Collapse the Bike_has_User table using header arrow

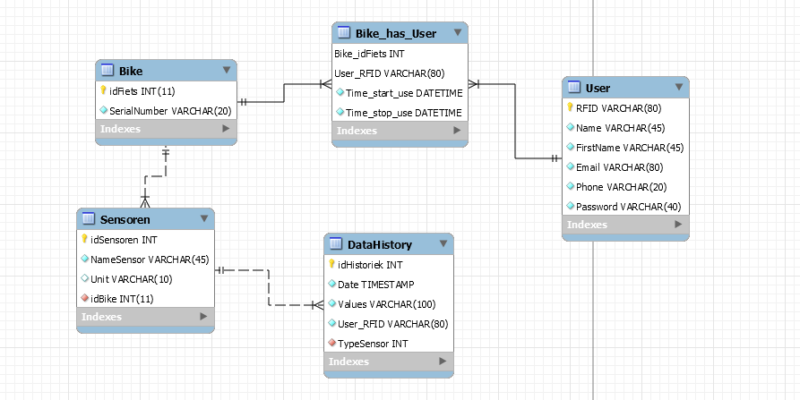pos(457,33)
